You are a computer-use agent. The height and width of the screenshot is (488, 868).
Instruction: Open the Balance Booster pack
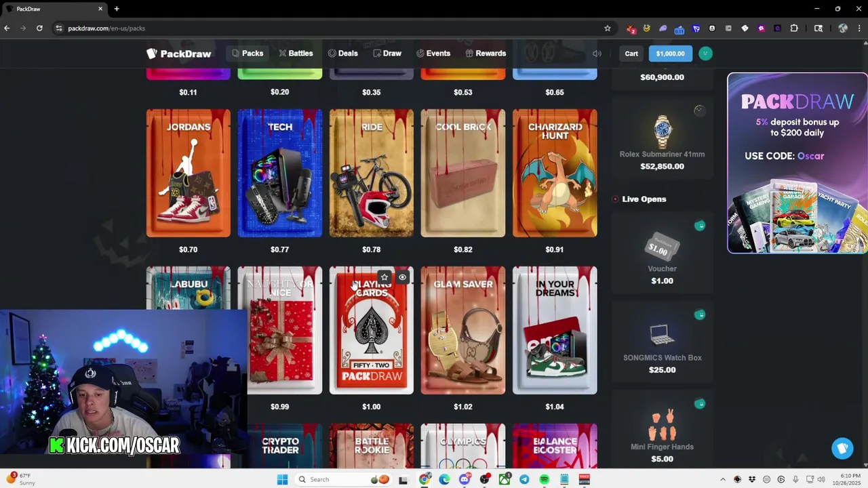[555, 446]
